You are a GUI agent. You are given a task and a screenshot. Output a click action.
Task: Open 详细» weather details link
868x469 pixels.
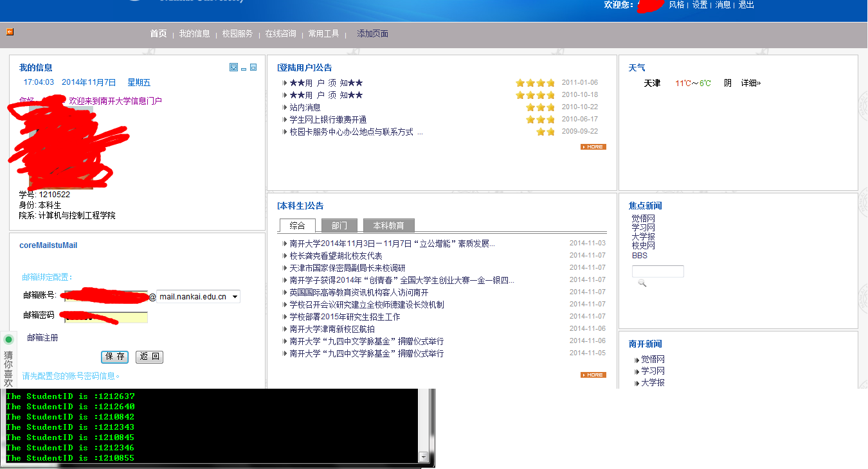click(751, 83)
